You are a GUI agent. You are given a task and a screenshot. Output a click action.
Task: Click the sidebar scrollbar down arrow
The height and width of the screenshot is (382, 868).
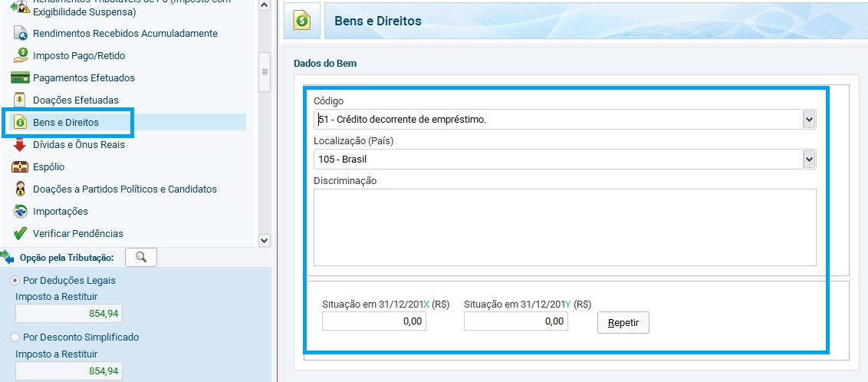click(x=265, y=240)
